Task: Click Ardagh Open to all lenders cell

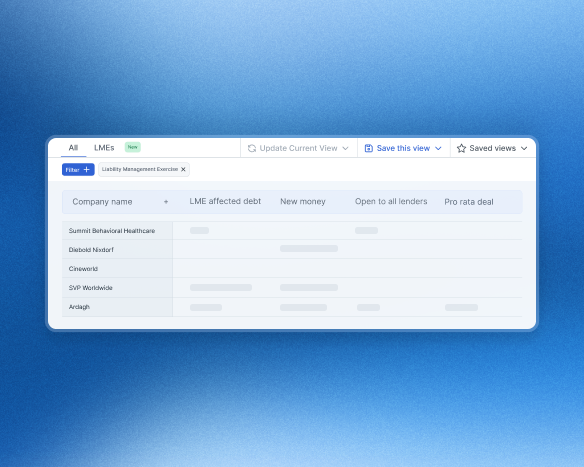Action: pyautogui.click(x=368, y=307)
